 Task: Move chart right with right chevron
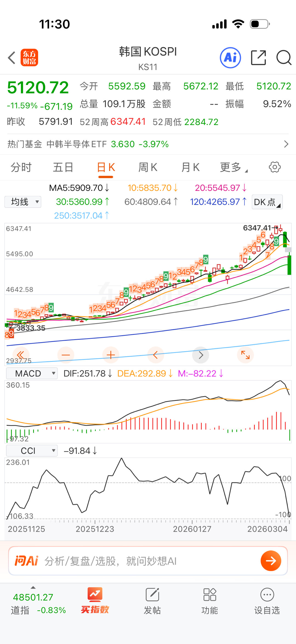click(201, 355)
